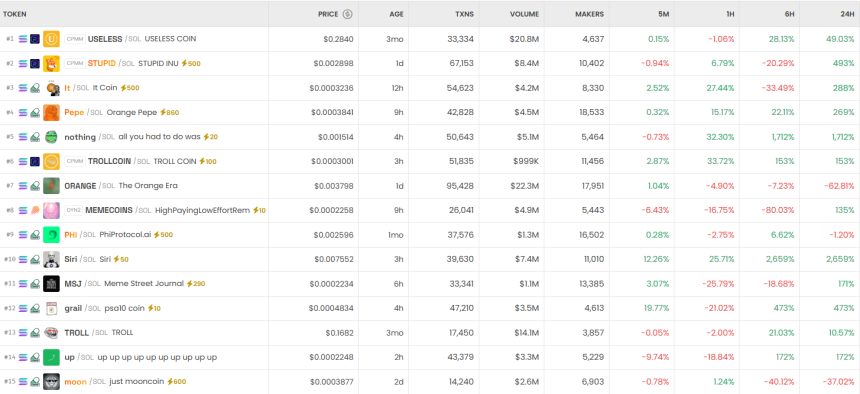860x394 pixels.
Task: Sort by the MAKERS column header
Action: click(x=589, y=14)
